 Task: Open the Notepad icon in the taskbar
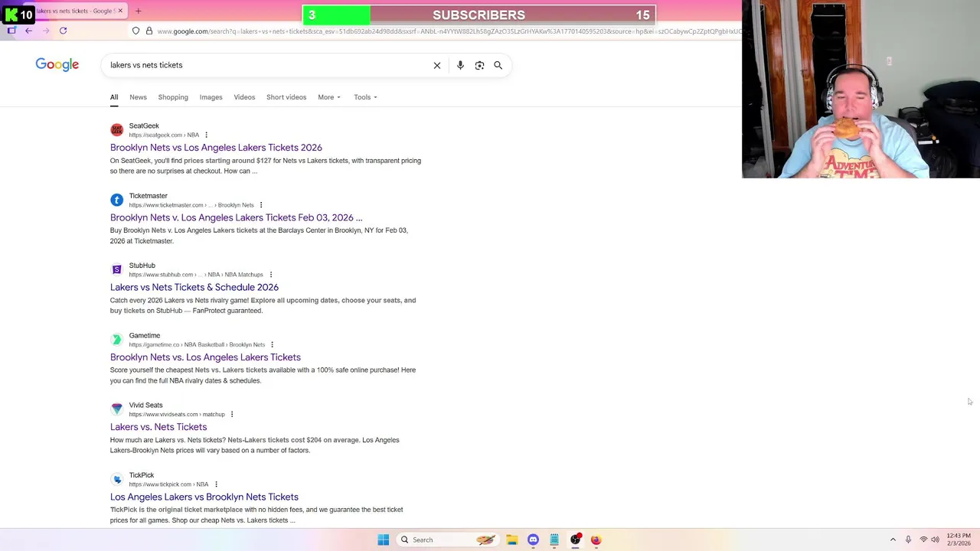coord(554,540)
